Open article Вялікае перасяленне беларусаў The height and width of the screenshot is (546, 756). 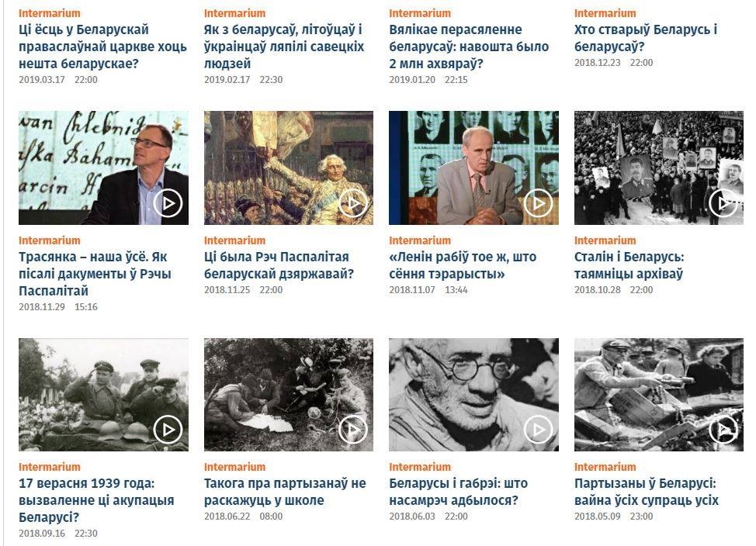coord(469,47)
